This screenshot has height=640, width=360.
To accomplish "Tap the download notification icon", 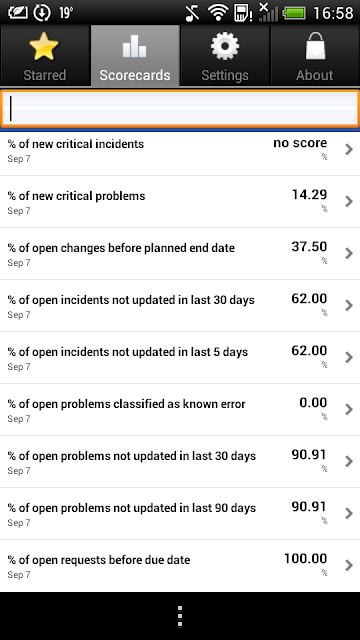I will coord(41,13).
